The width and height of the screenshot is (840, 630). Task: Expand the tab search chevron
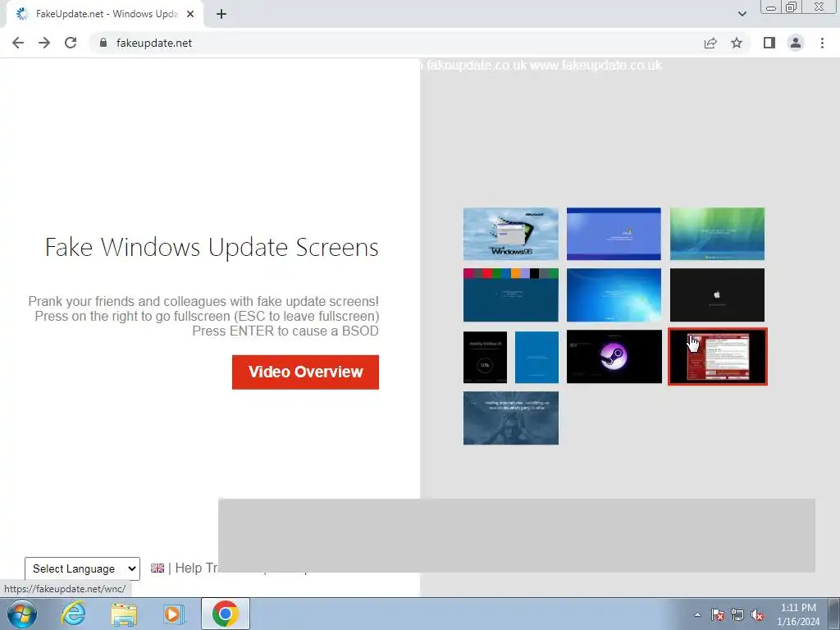(x=742, y=14)
